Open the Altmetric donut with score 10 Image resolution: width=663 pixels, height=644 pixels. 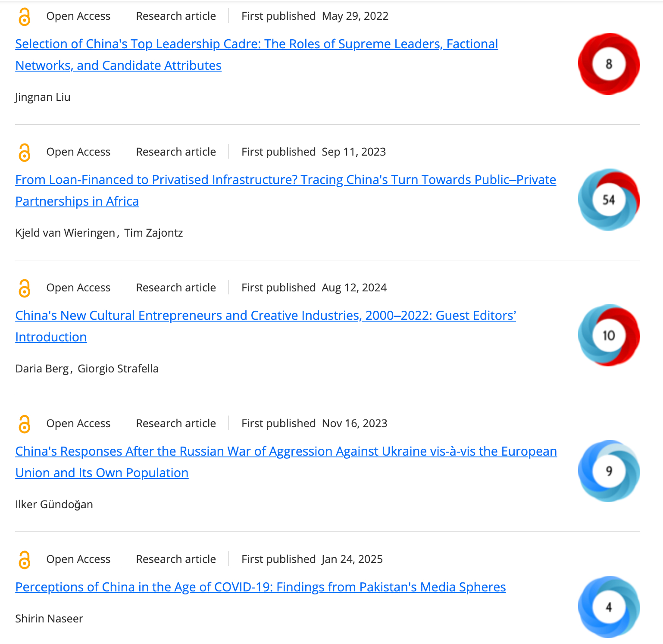pyautogui.click(x=608, y=335)
